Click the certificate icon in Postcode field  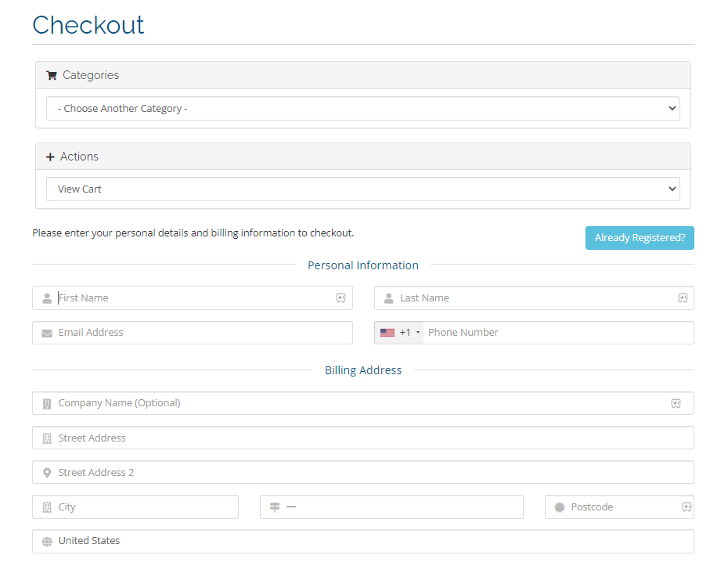click(x=560, y=507)
